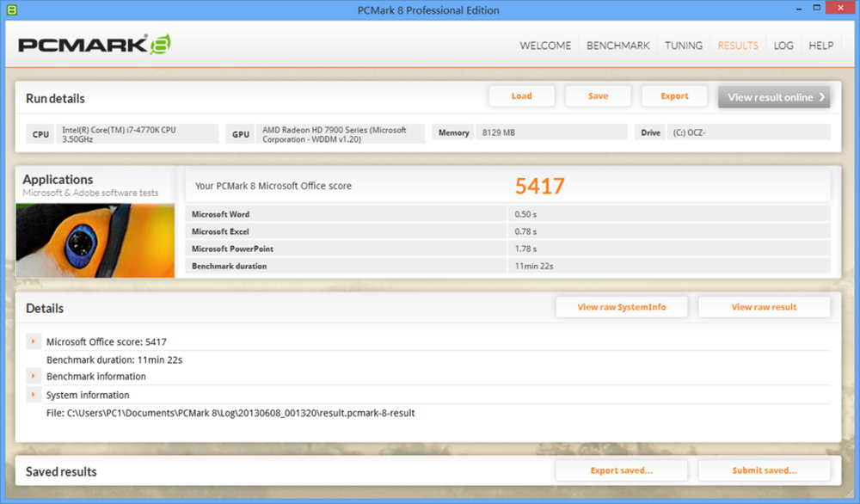The width and height of the screenshot is (860, 504).
Task: Click Submit saved... button
Action: click(764, 470)
